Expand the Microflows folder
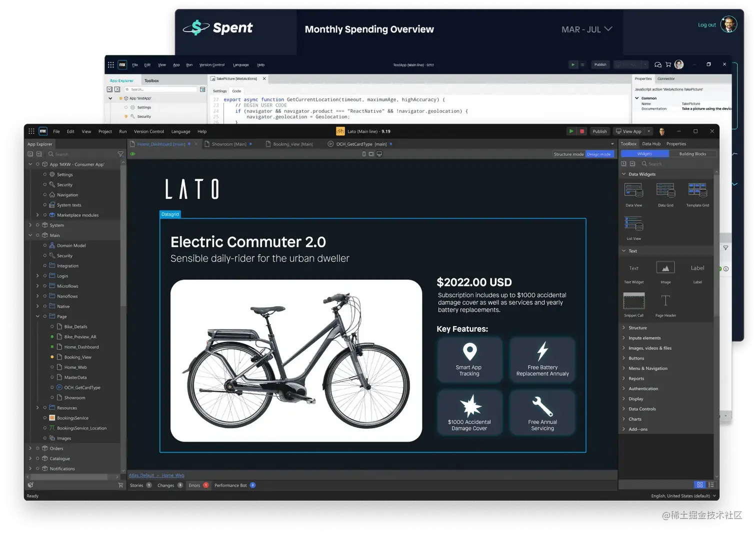The width and height of the screenshot is (756, 534). pos(37,286)
